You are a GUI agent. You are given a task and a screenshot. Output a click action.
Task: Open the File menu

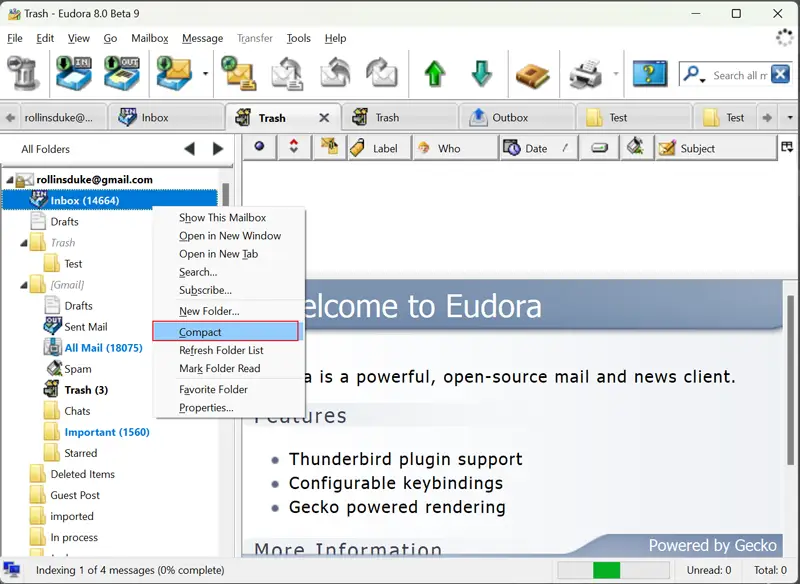(x=15, y=38)
